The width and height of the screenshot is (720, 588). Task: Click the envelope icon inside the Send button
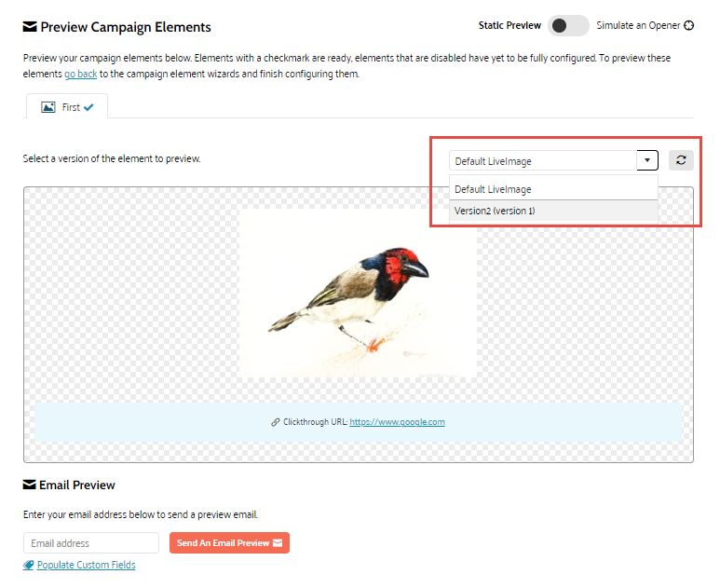pyautogui.click(x=278, y=542)
